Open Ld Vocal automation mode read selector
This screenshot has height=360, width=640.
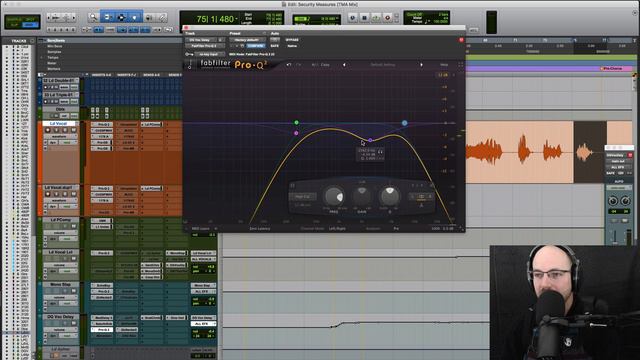click(67, 142)
